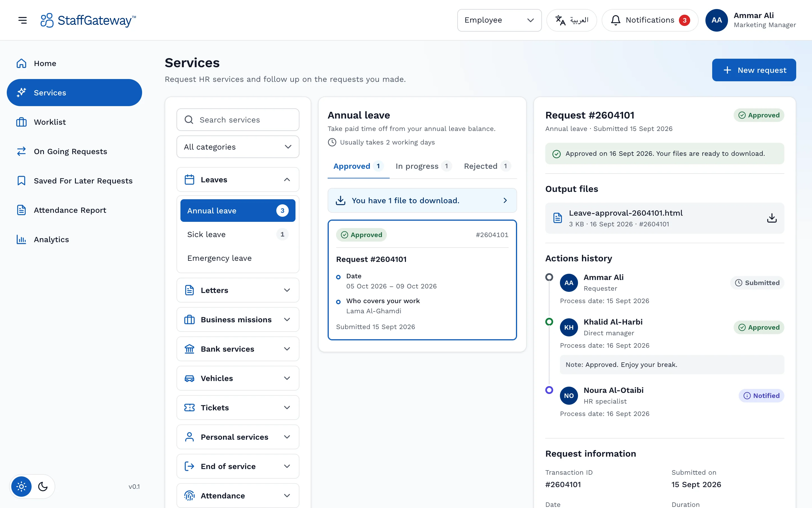Expand the Letters category
This screenshot has height=508, width=812.
coord(238,290)
